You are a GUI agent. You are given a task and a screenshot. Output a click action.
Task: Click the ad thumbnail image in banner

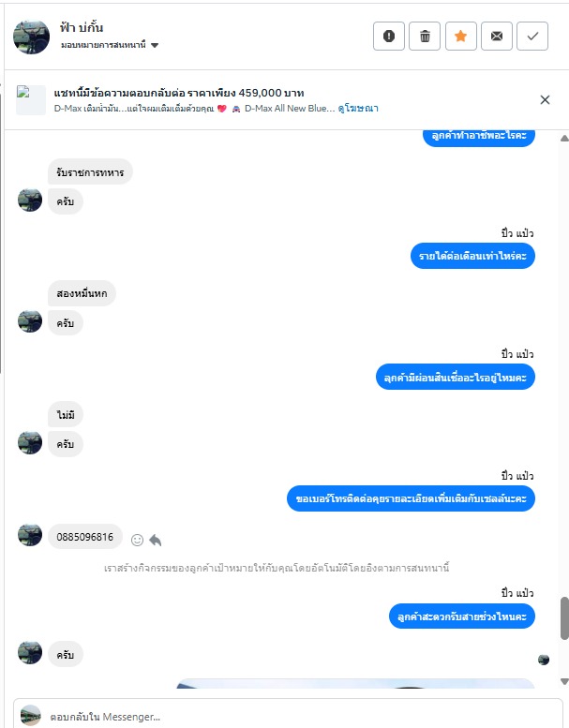31,100
